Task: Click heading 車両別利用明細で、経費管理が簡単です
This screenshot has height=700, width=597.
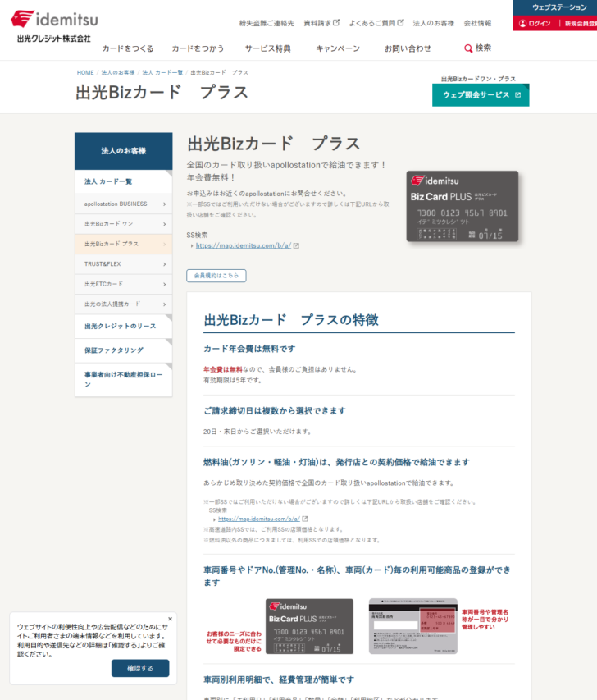Action: pyautogui.click(x=279, y=679)
